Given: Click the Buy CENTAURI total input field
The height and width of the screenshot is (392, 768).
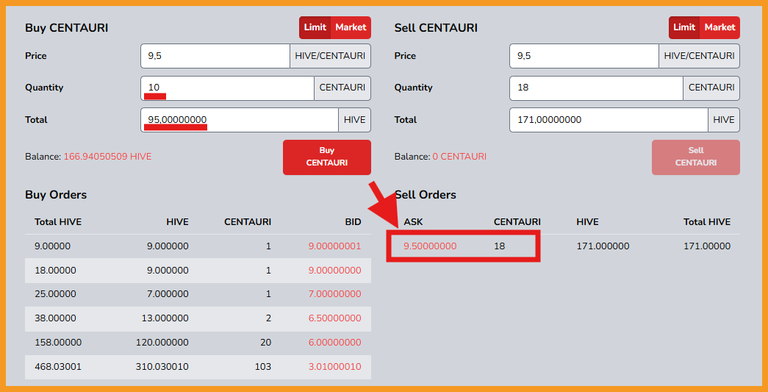Looking at the screenshot, I should point(240,120).
